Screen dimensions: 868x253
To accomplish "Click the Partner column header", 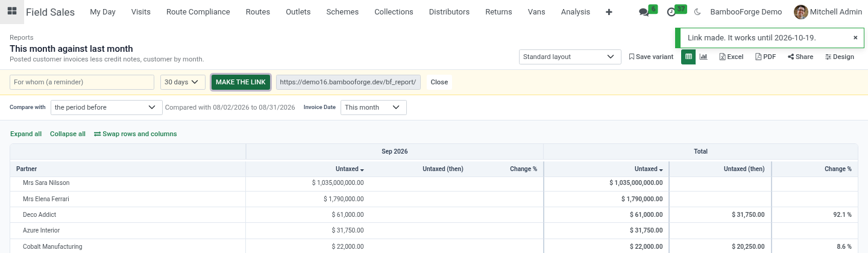I will pos(128,169).
